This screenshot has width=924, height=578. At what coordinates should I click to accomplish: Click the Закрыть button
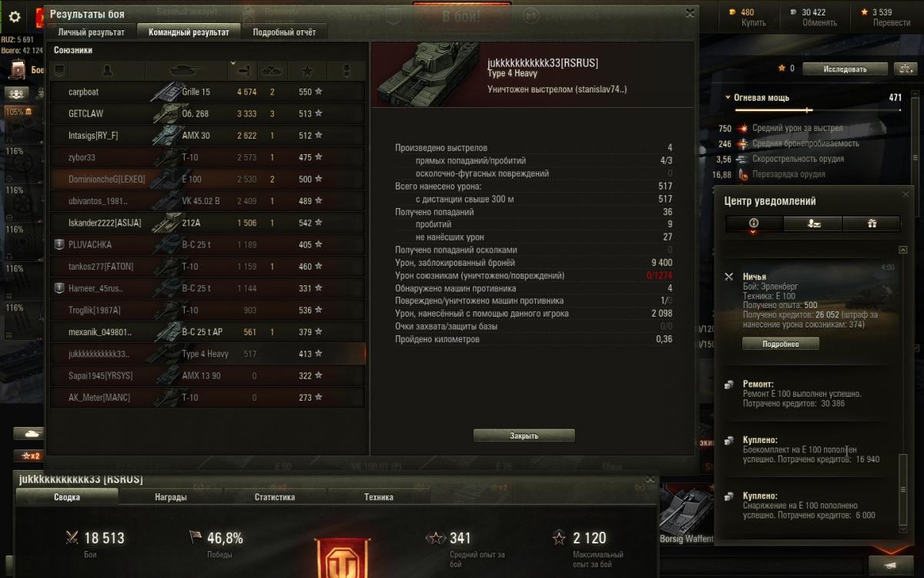[x=524, y=435]
